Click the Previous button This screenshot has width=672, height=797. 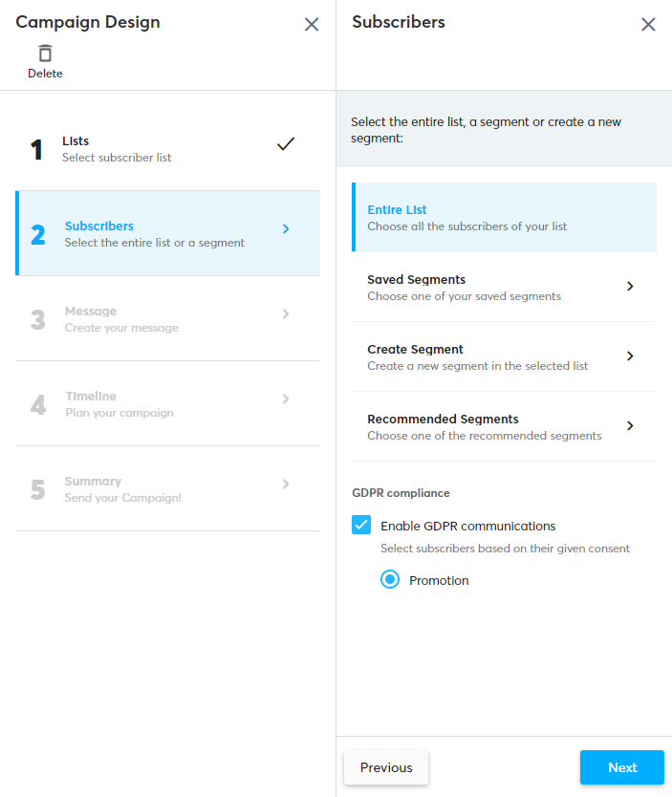pos(386,767)
